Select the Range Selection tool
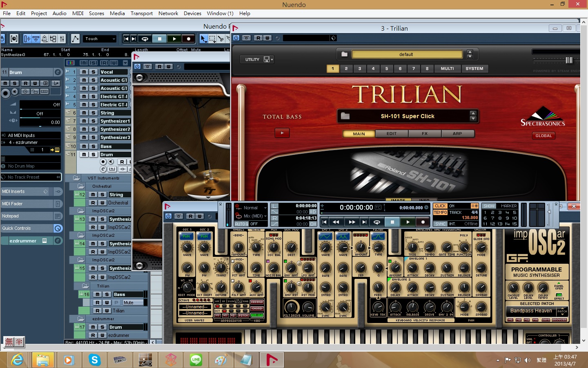 (212, 39)
